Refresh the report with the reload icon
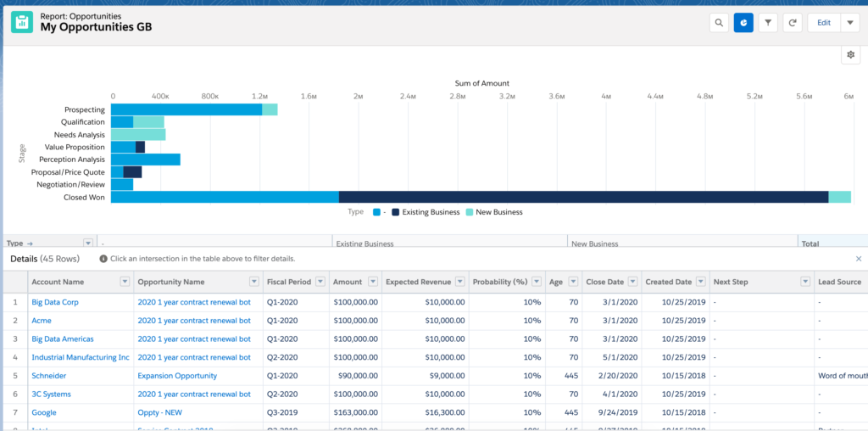Viewport: 868px width, 431px height. (793, 23)
